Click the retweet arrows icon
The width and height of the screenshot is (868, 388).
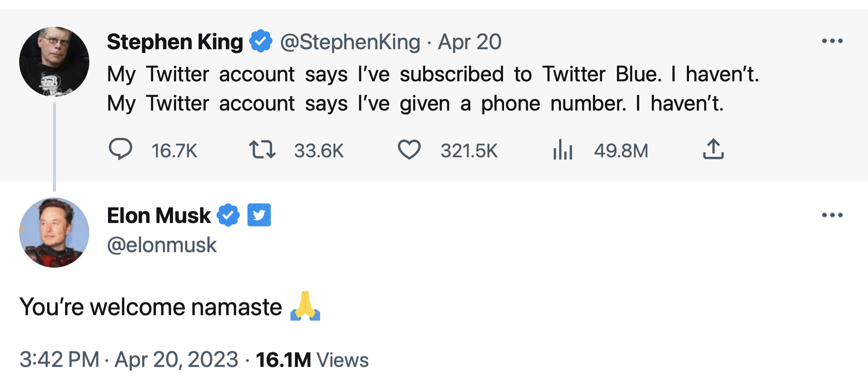point(262,149)
